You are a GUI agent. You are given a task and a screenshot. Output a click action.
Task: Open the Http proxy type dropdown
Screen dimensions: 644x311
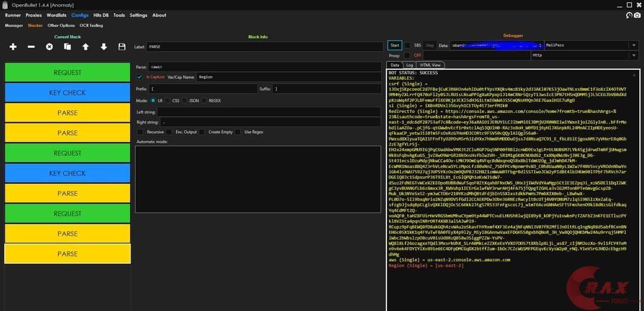pyautogui.click(x=584, y=55)
